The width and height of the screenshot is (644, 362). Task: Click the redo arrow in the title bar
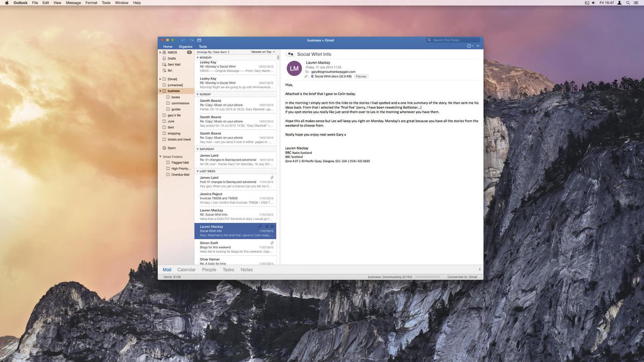[192, 40]
